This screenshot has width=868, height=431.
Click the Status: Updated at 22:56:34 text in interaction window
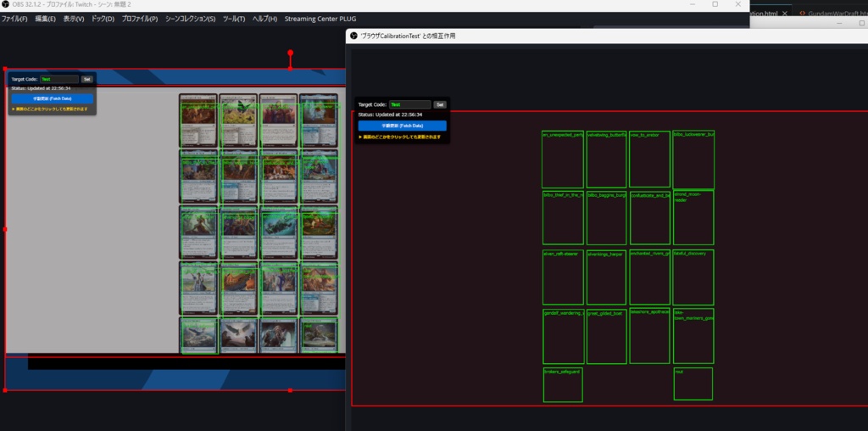(x=390, y=115)
